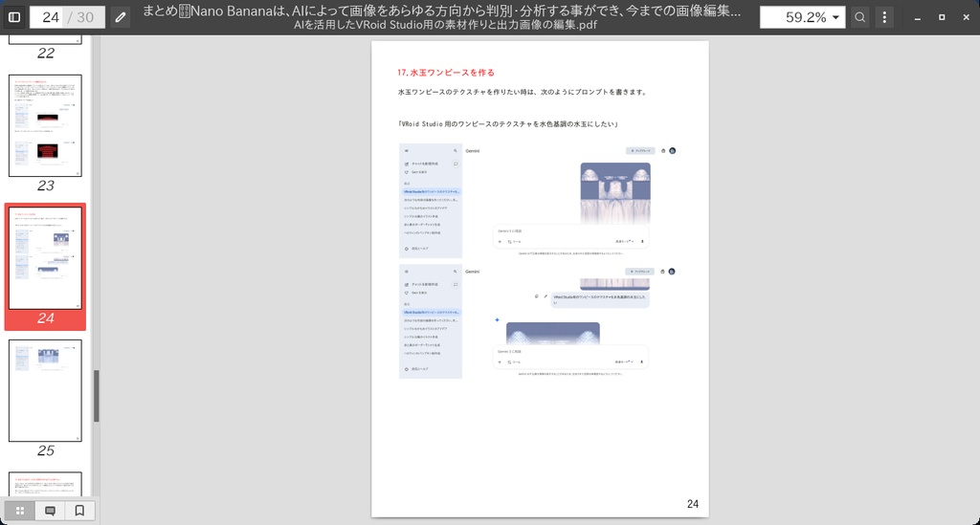Switch sidebar to thumbnails grid view
980x525 pixels.
(20, 511)
